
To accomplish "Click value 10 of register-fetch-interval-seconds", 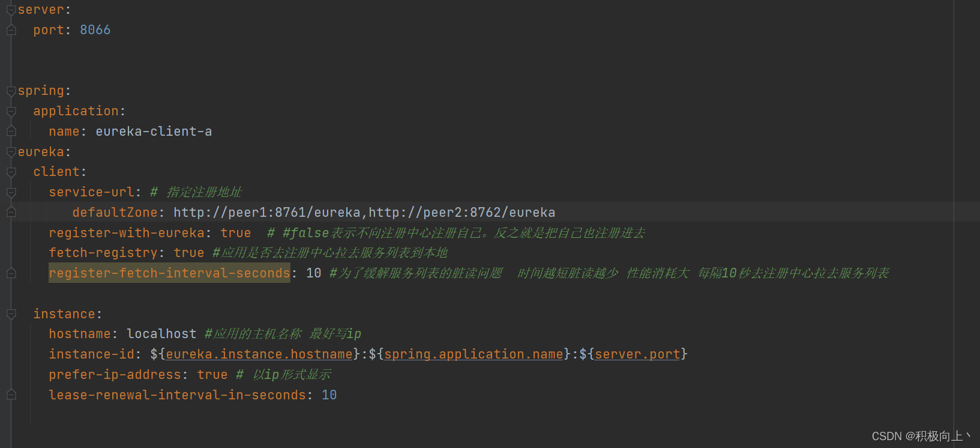I will [x=314, y=273].
